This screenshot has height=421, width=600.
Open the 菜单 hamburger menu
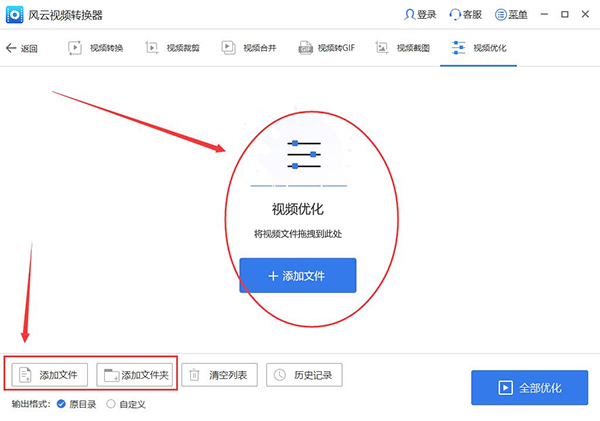502,15
